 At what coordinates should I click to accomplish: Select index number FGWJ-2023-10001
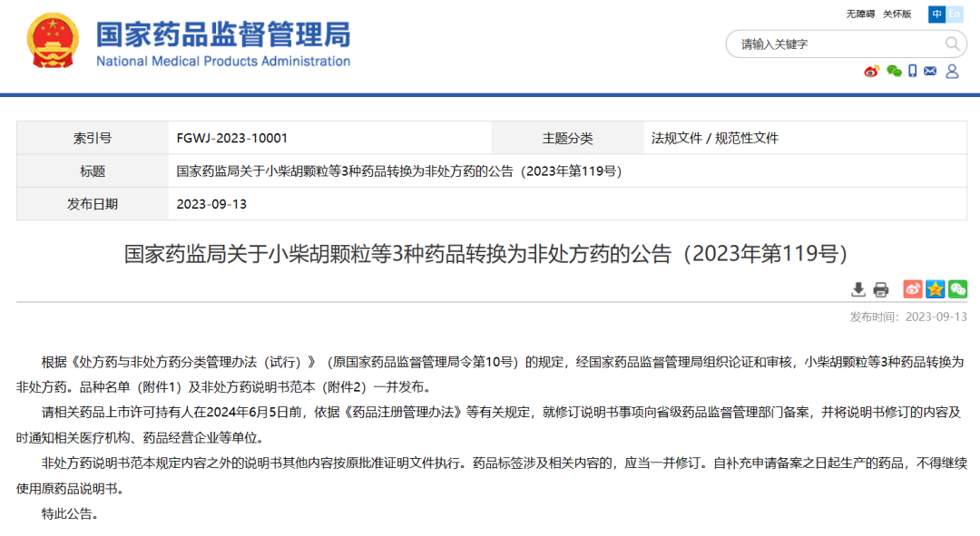coord(232,138)
